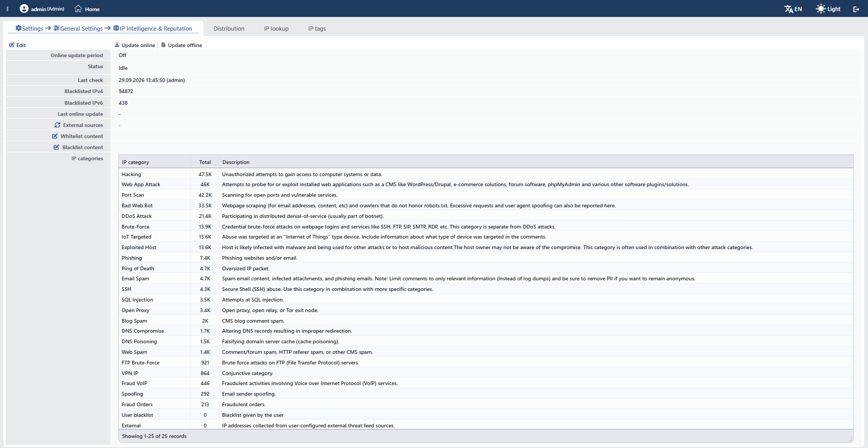
Task: Select the SQL Injection row
Action: (486, 300)
